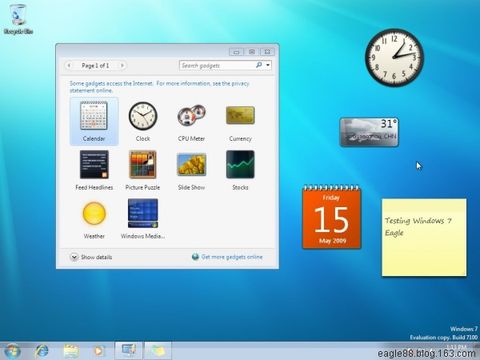
Task: Open the search options dropdown arrow
Action: point(268,65)
